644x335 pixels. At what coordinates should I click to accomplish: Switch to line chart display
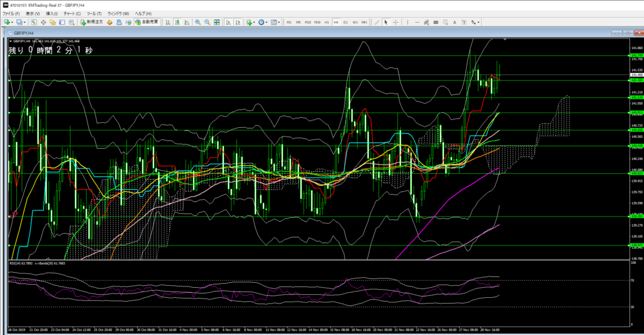[x=187, y=22]
